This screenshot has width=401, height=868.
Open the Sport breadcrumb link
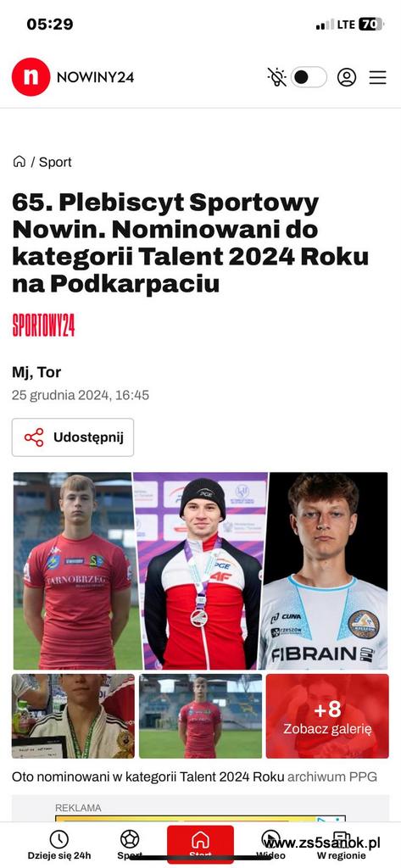[55, 162]
